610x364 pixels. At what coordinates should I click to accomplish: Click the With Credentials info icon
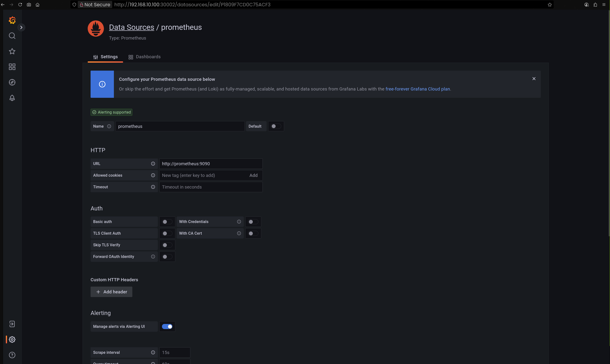click(x=239, y=222)
